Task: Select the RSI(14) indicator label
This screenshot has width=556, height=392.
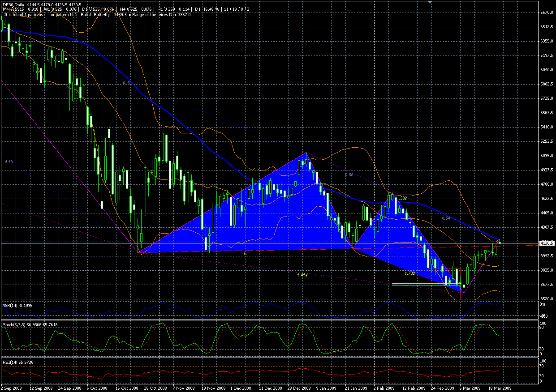Action: (18, 362)
